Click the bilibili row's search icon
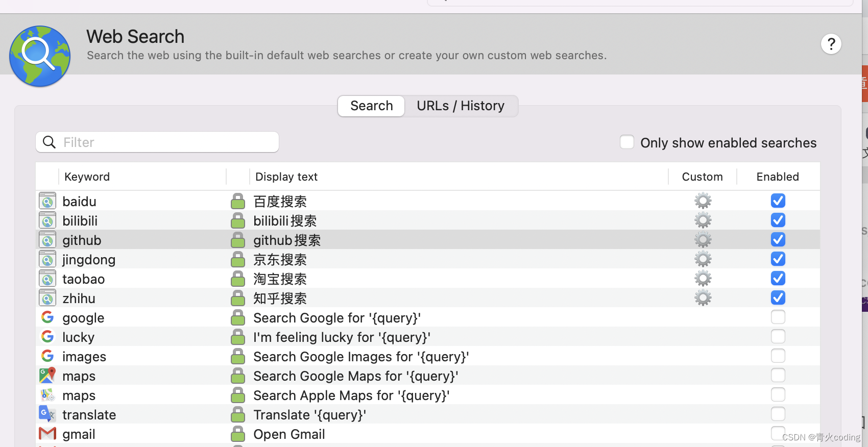The width and height of the screenshot is (868, 447). coord(47,220)
